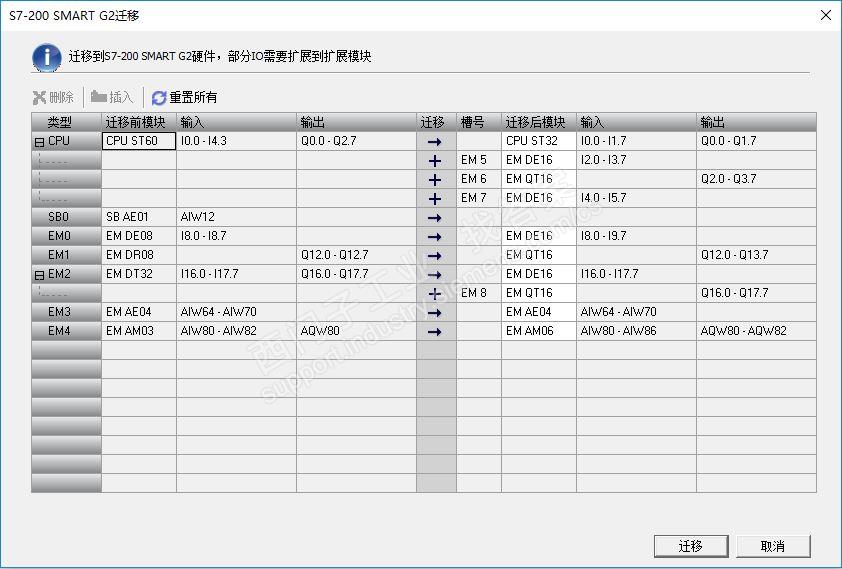
Task: Click the plus icon in EM 8 row
Action: point(435,294)
